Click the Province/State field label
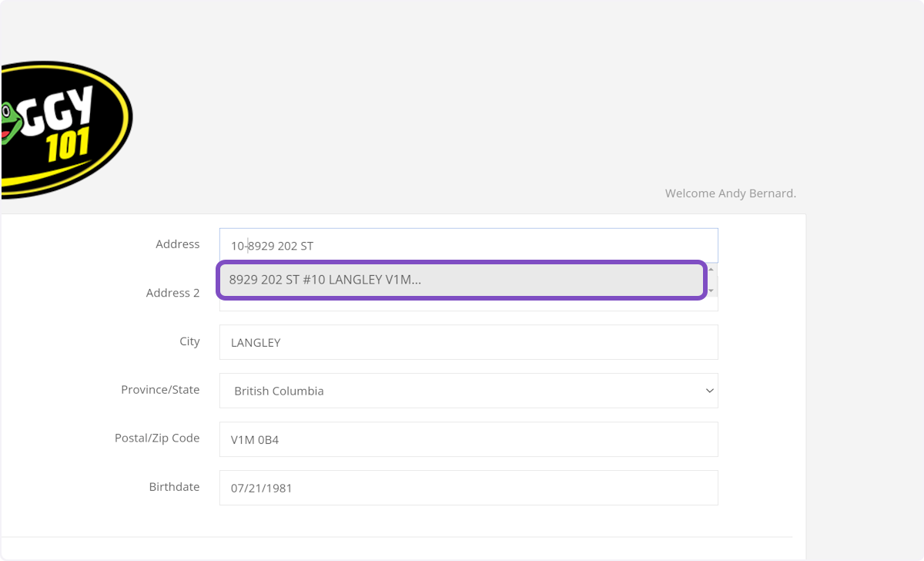Screen dimensions: 924x561 [x=160, y=389]
